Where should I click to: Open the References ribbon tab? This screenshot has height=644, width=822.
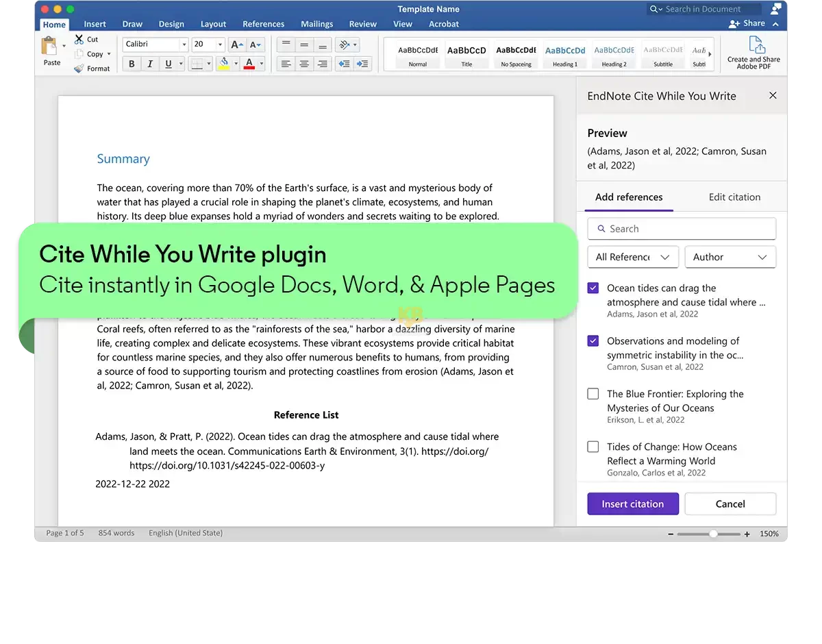[x=263, y=24]
